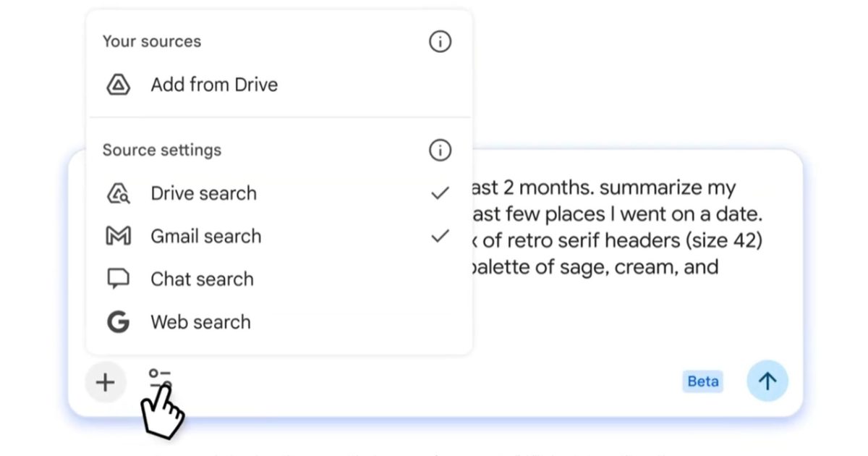The height and width of the screenshot is (456, 868).
Task: Submit the prompt with the arrow button
Action: tap(767, 381)
